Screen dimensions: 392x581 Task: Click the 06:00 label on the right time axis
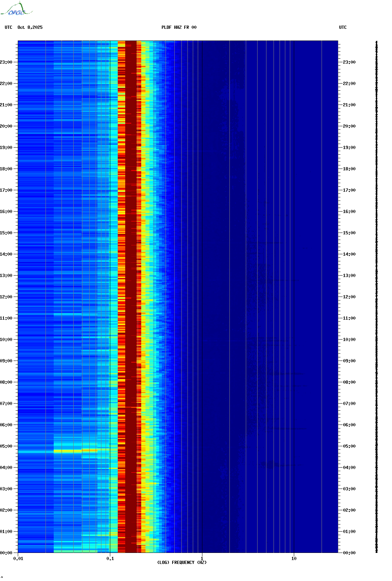[x=349, y=425]
